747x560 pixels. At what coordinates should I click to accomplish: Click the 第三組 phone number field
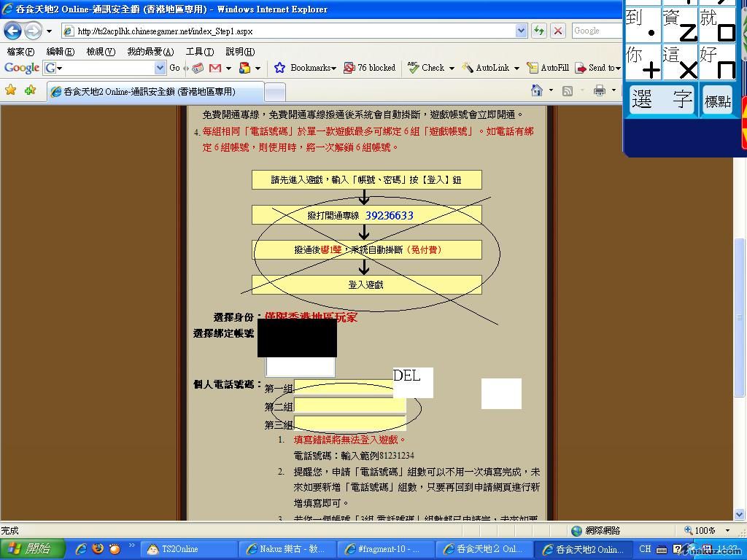[x=350, y=424]
